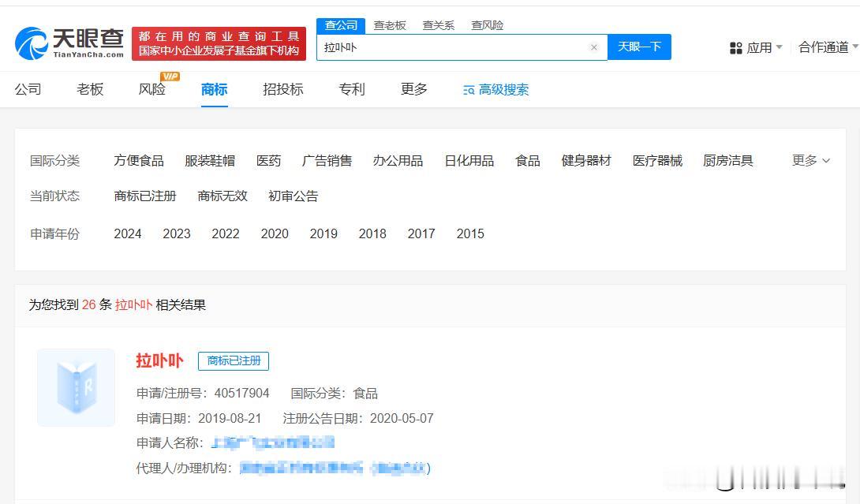This screenshot has height=504, width=860.
Task: Click the 申请年份 label
Action: 55,234
